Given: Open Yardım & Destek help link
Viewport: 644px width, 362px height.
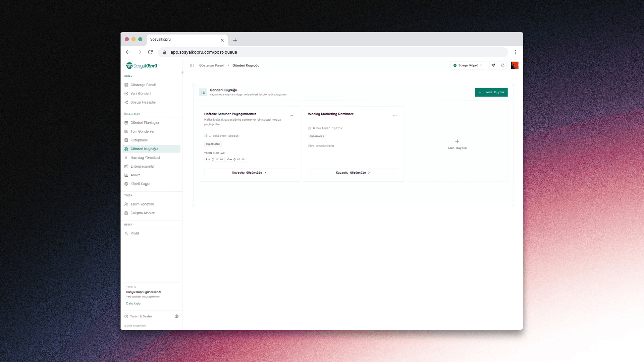Looking at the screenshot, I should [x=138, y=317].
